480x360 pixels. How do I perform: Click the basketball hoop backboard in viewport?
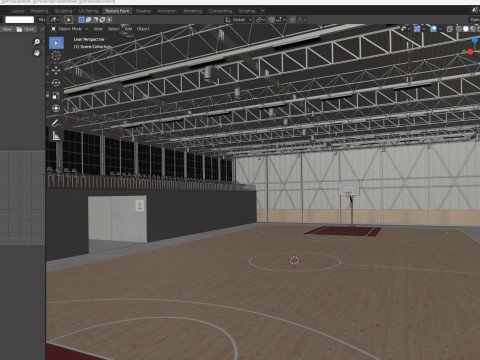(349, 189)
